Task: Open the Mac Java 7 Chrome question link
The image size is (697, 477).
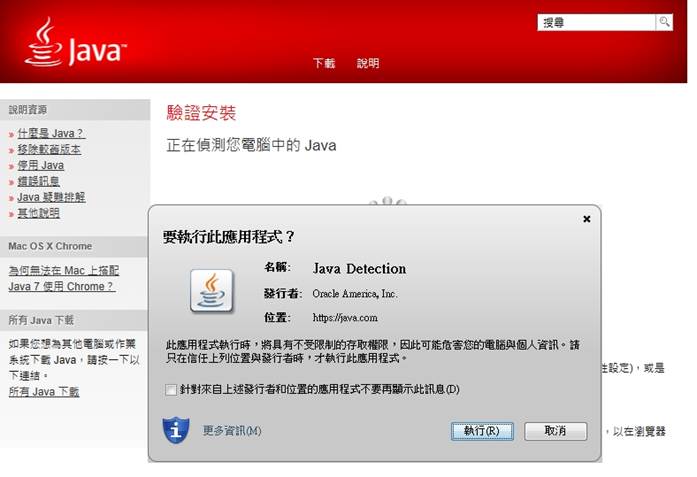Action: (x=64, y=278)
